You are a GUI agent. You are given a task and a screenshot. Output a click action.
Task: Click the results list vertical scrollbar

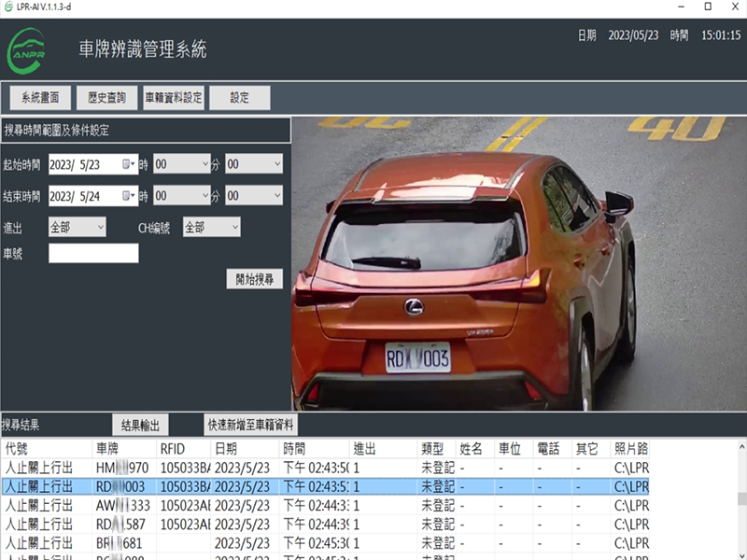741,499
